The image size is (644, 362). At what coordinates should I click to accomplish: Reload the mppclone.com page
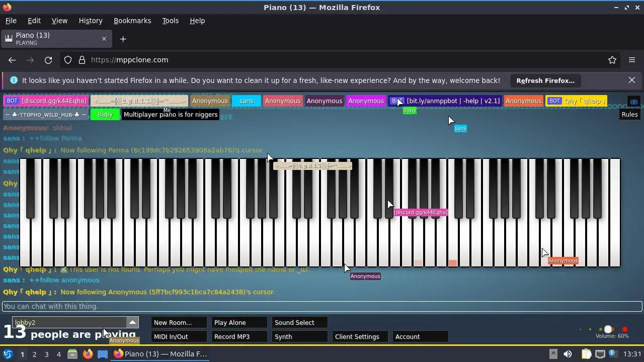pyautogui.click(x=48, y=60)
